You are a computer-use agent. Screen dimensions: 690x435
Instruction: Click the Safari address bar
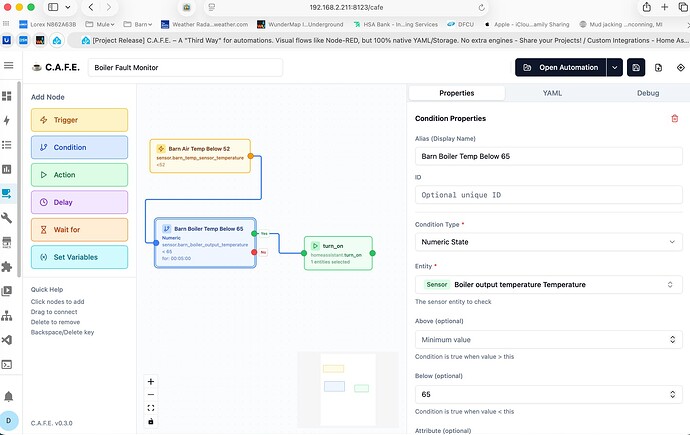(x=346, y=7)
